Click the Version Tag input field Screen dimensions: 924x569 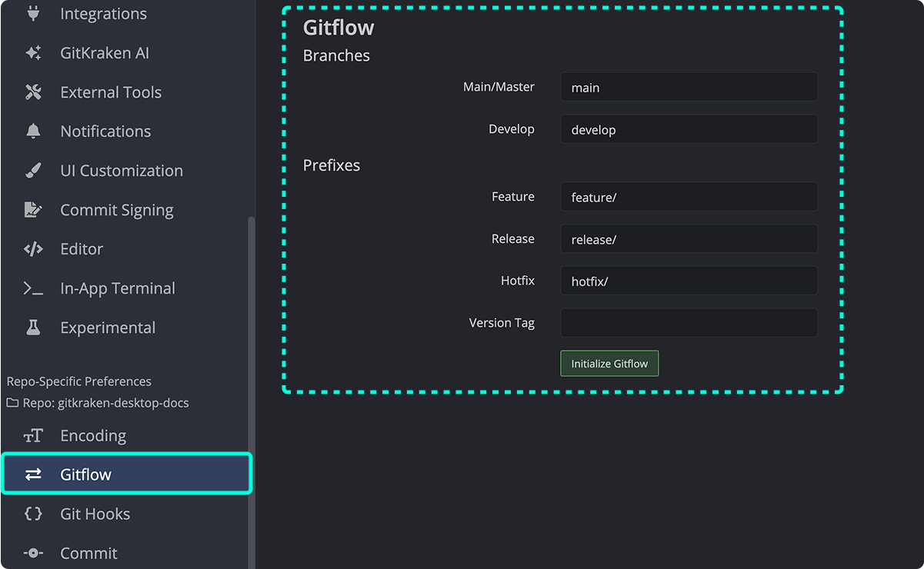pyautogui.click(x=689, y=322)
